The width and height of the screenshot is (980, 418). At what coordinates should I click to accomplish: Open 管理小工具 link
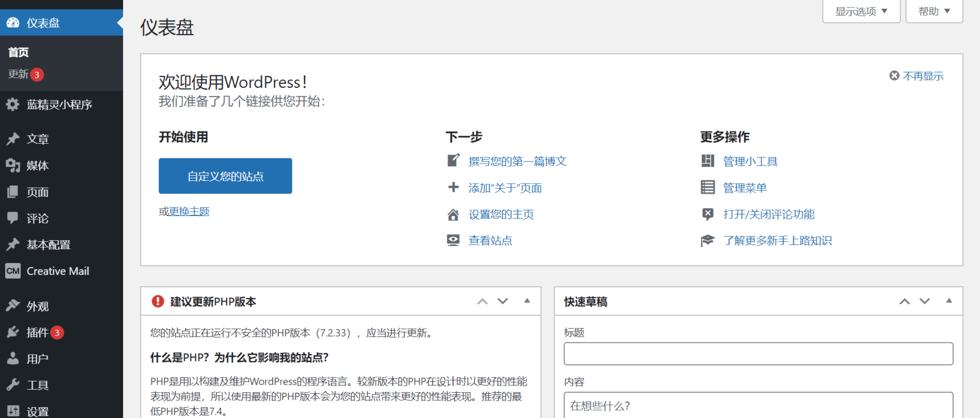click(750, 161)
